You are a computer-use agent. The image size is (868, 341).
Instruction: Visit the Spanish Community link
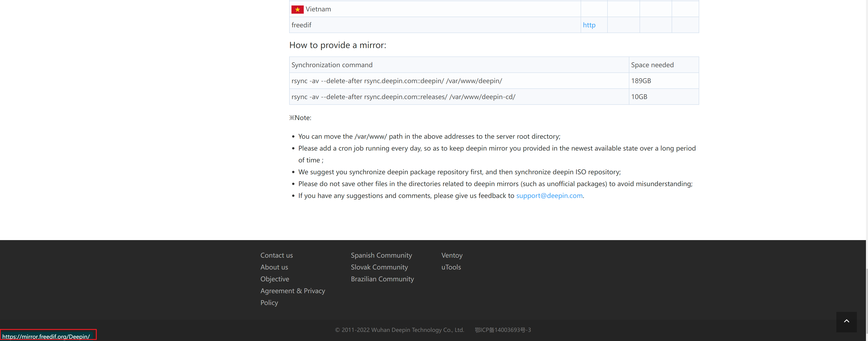pyautogui.click(x=381, y=255)
